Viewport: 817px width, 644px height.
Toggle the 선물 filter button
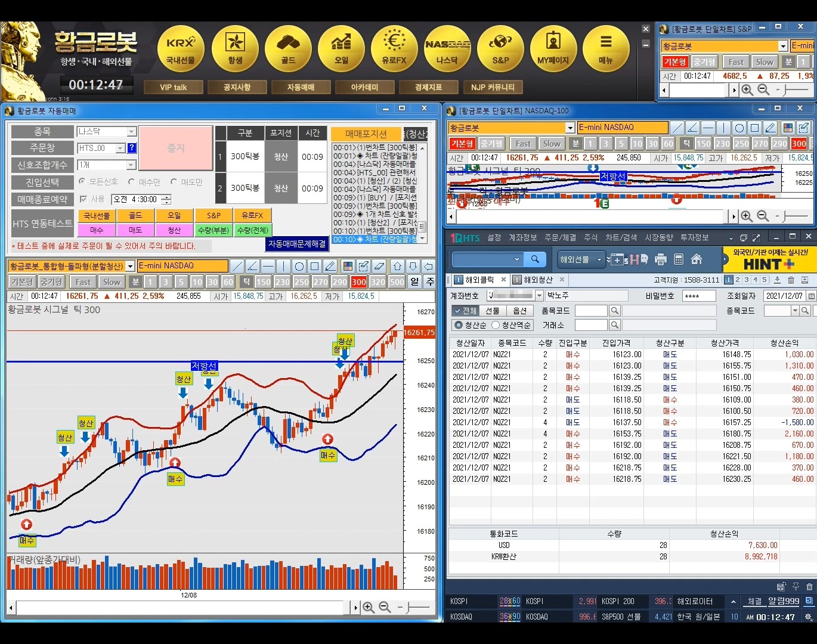(x=493, y=311)
